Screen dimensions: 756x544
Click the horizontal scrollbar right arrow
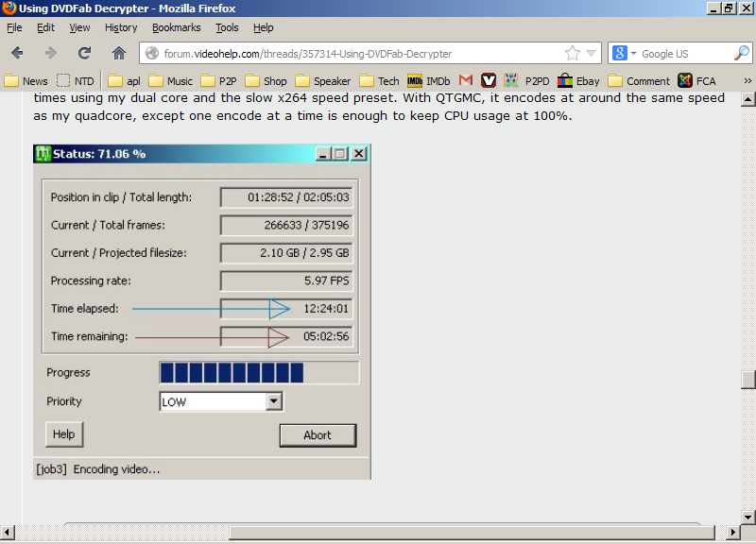click(x=733, y=533)
